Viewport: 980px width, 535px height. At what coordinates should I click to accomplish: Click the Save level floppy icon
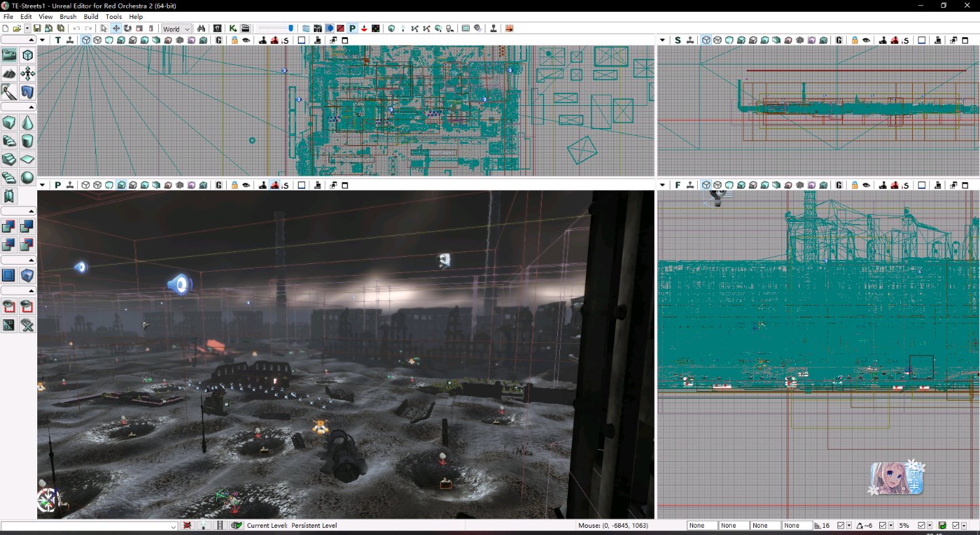click(x=37, y=29)
